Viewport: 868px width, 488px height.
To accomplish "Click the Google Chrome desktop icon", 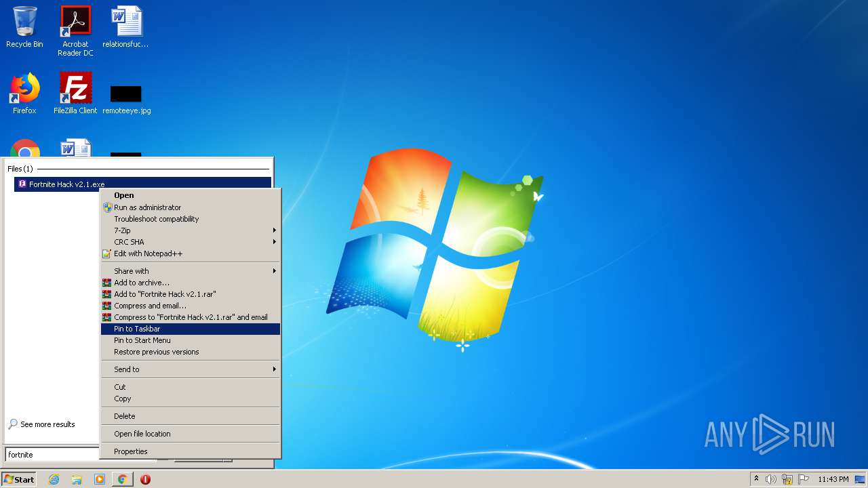I will [25, 149].
